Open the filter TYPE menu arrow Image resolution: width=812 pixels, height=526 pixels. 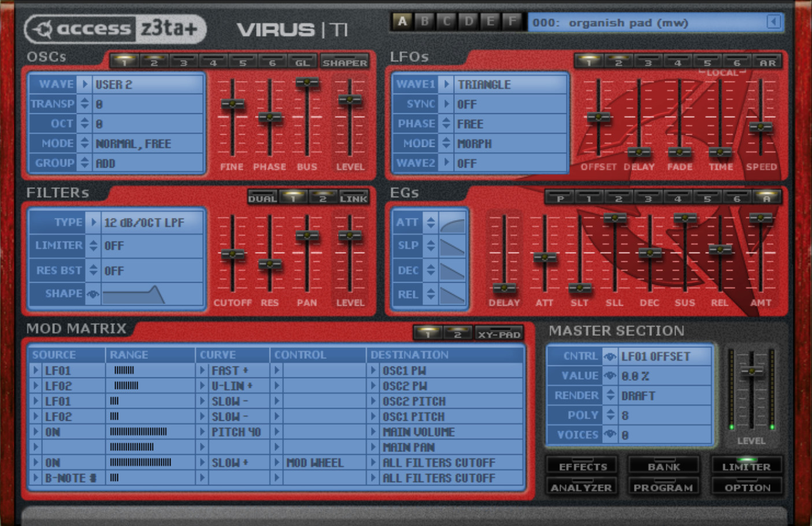click(93, 222)
